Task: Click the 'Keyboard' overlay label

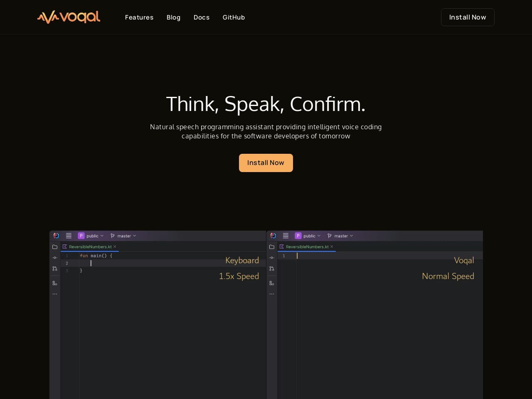Action: (242, 260)
